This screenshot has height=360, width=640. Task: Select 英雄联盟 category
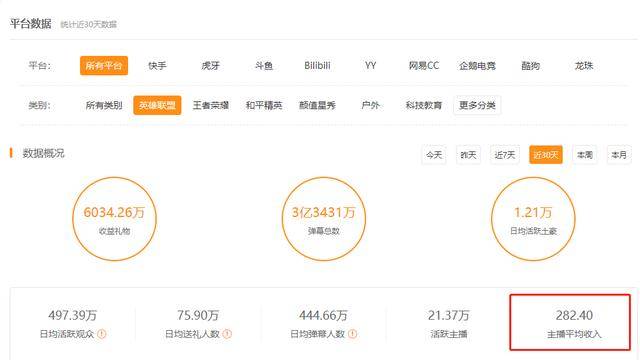(157, 105)
